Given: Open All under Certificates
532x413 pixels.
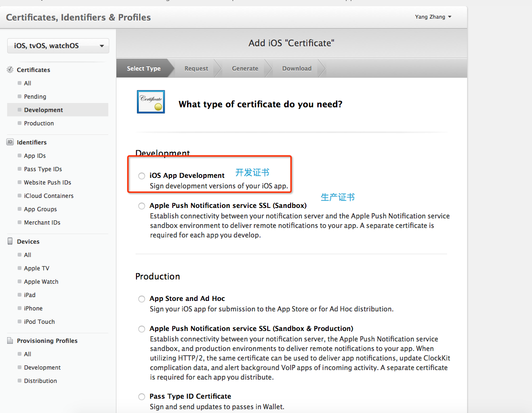Looking at the screenshot, I should (28, 83).
